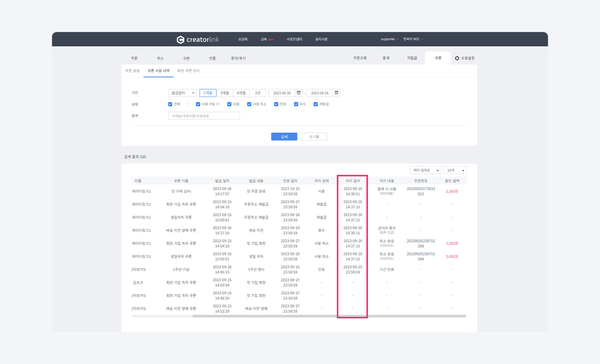This screenshot has height=364, width=600.
Task: Click the 할인 금액 column header
Action: pyautogui.click(x=452, y=181)
